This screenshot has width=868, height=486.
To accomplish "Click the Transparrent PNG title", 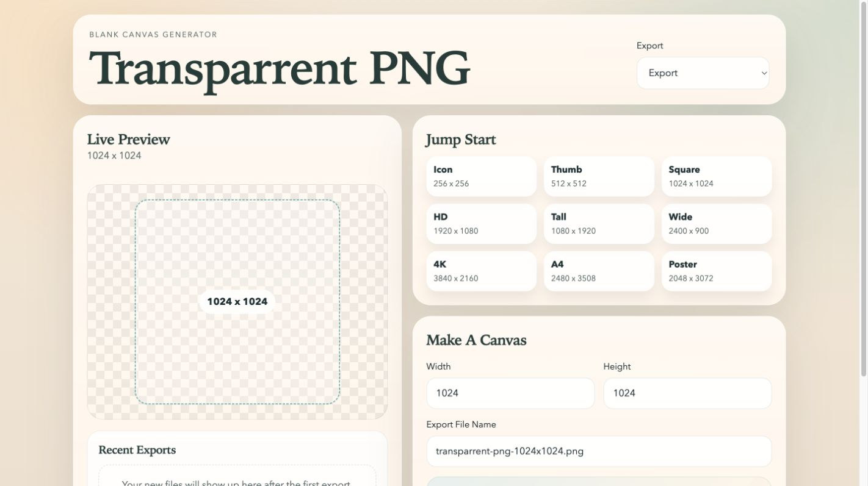I will 280,69.
